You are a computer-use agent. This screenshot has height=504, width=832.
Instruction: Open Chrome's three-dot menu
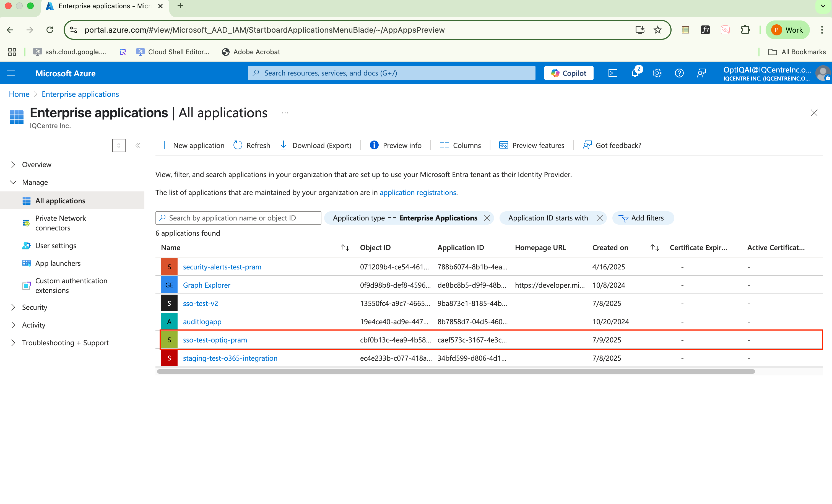pos(822,30)
